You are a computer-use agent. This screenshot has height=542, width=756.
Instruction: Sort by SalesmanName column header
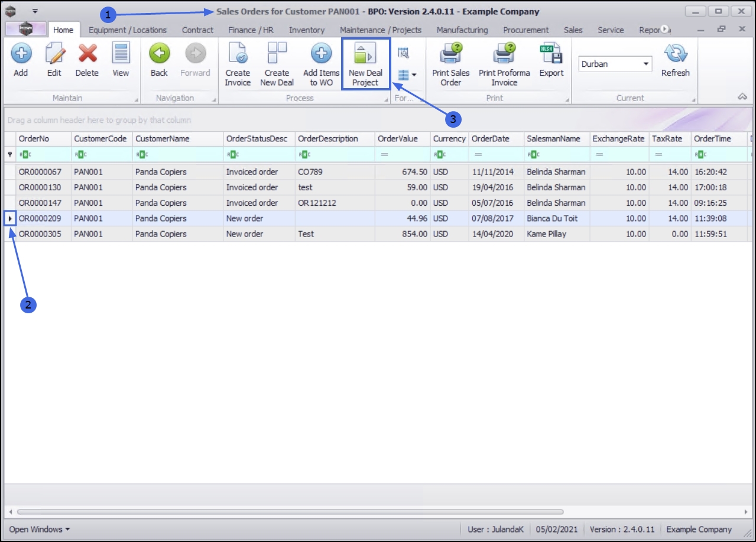click(x=557, y=139)
